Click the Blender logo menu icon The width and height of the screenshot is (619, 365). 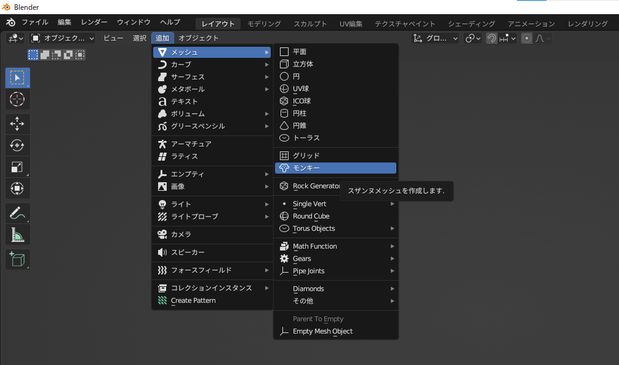(x=10, y=23)
